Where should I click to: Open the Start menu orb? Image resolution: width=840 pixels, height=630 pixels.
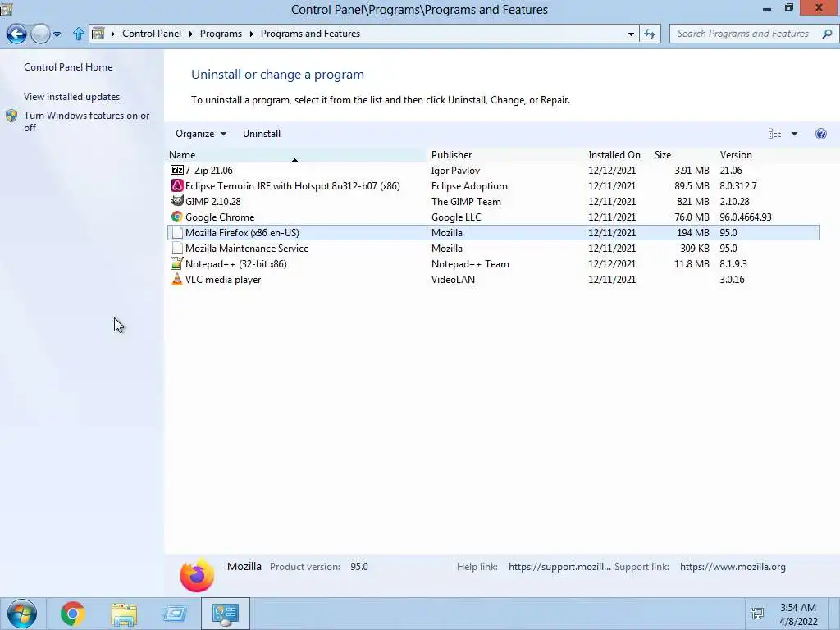[22, 614]
